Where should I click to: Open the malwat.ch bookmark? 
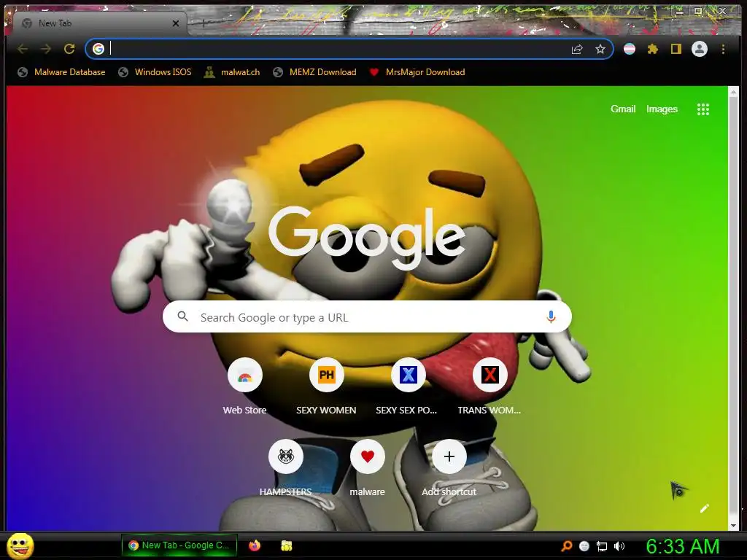231,72
